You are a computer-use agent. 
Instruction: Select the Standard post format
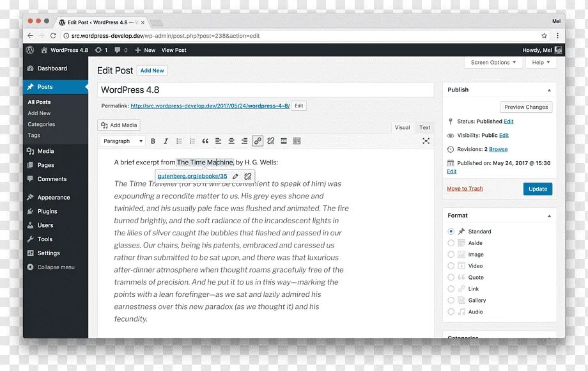(451, 232)
